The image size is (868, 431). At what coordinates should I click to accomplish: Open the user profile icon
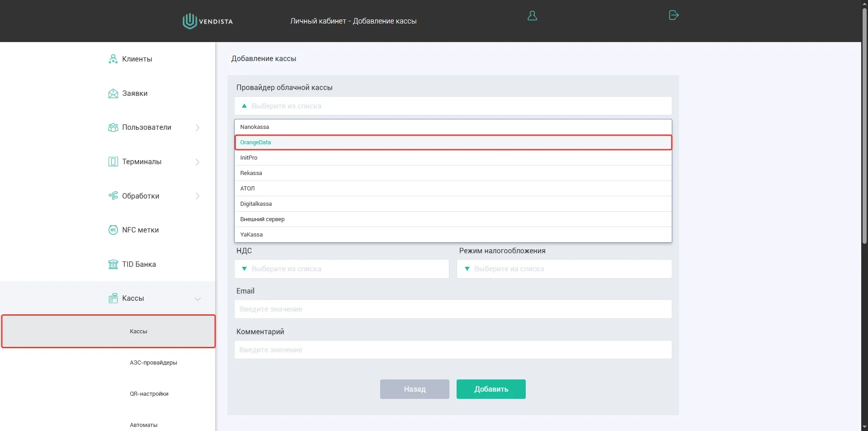point(532,16)
